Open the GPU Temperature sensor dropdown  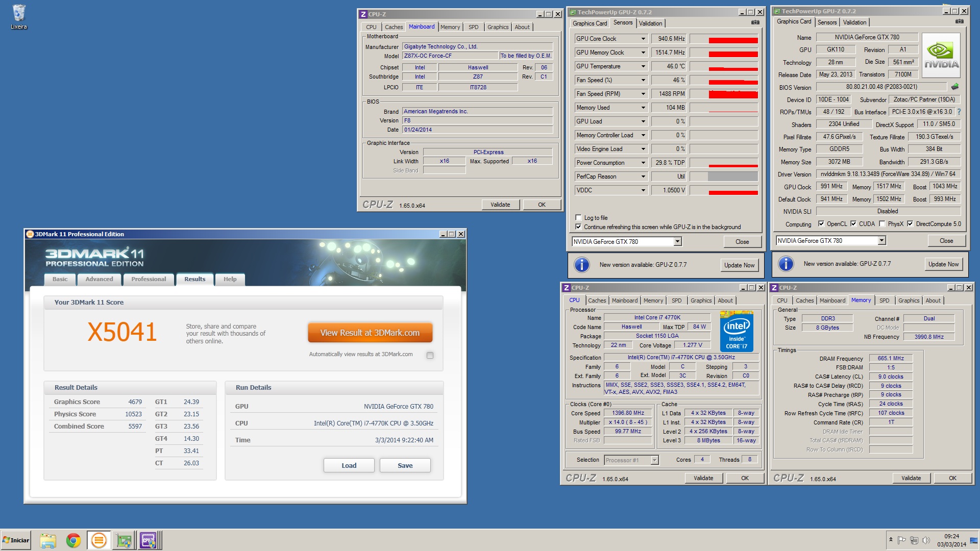point(643,66)
